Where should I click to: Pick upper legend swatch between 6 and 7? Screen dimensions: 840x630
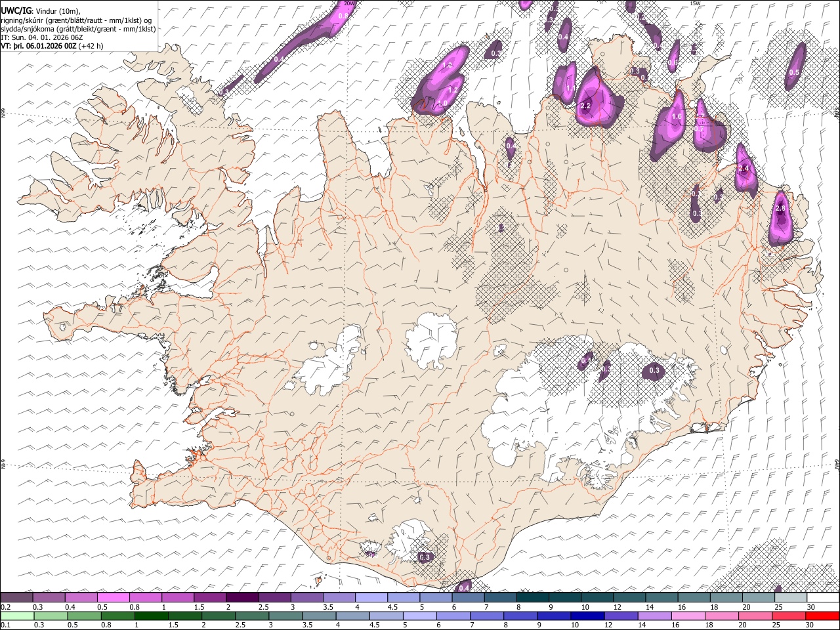468,597
